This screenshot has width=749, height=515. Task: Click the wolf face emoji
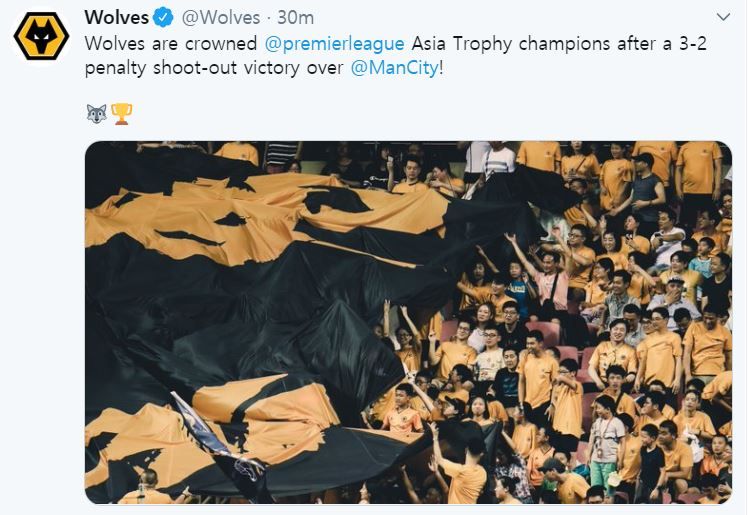pyautogui.click(x=96, y=114)
